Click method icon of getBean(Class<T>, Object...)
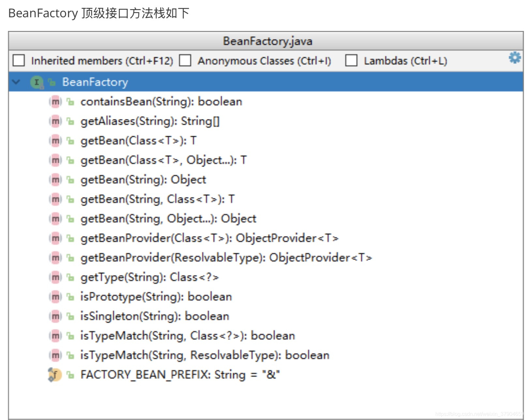 55,160
